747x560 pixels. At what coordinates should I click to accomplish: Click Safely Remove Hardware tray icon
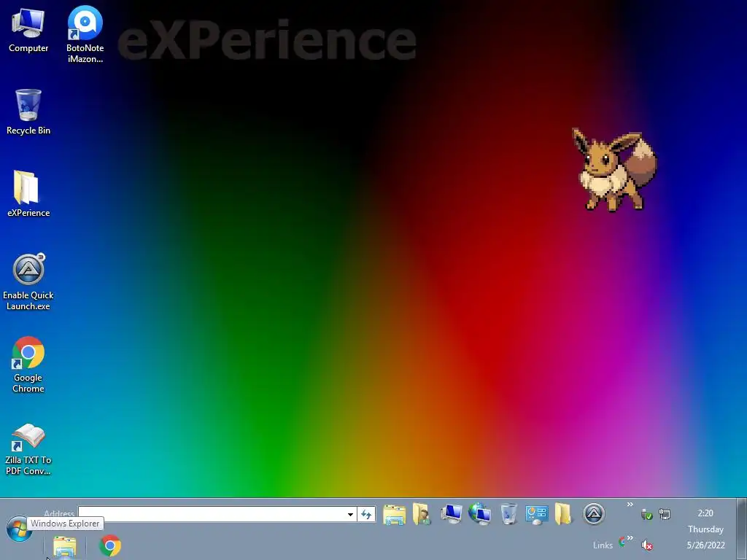(x=646, y=514)
